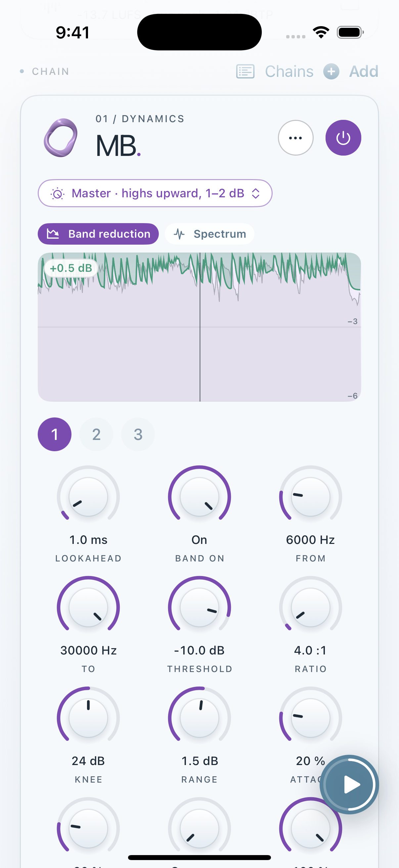
Task: Open the Chains list
Action: point(289,72)
